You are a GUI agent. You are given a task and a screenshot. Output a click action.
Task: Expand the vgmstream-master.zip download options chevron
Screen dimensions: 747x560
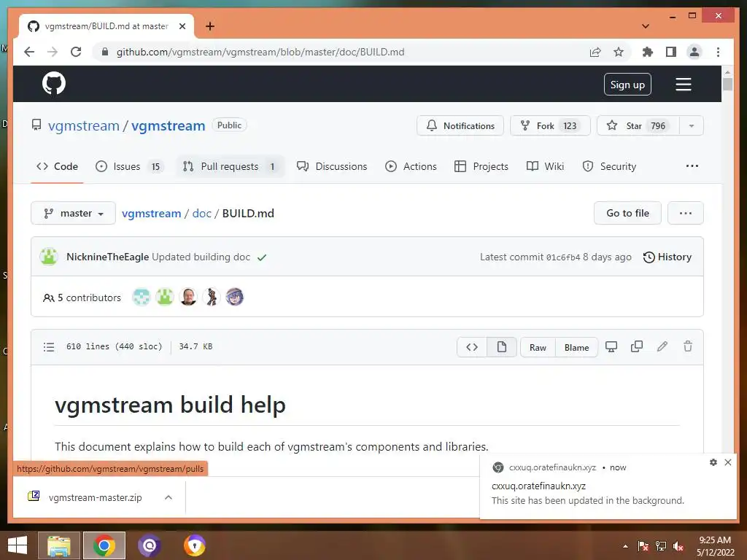pos(169,497)
